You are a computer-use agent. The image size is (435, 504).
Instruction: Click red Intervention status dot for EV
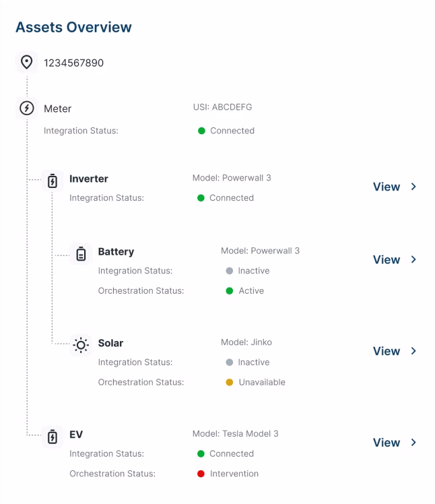coord(201,474)
